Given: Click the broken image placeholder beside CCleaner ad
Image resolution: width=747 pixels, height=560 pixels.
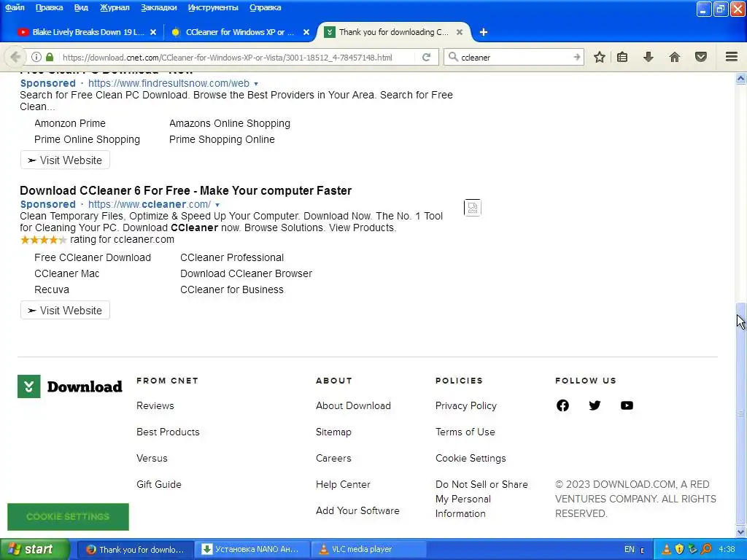Looking at the screenshot, I should click(x=473, y=208).
